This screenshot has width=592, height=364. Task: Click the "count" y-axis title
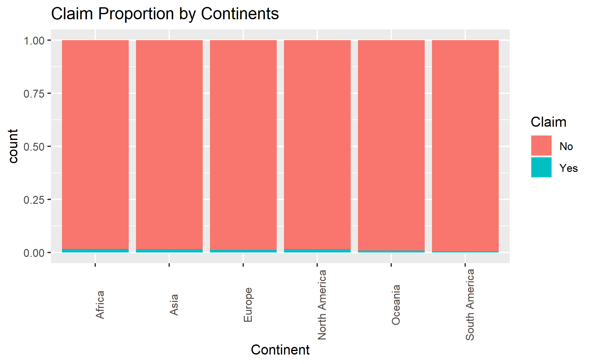click(x=13, y=146)
